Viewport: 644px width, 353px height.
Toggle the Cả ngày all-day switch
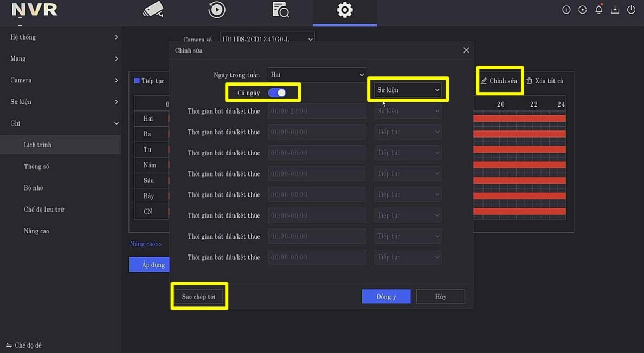coord(277,93)
